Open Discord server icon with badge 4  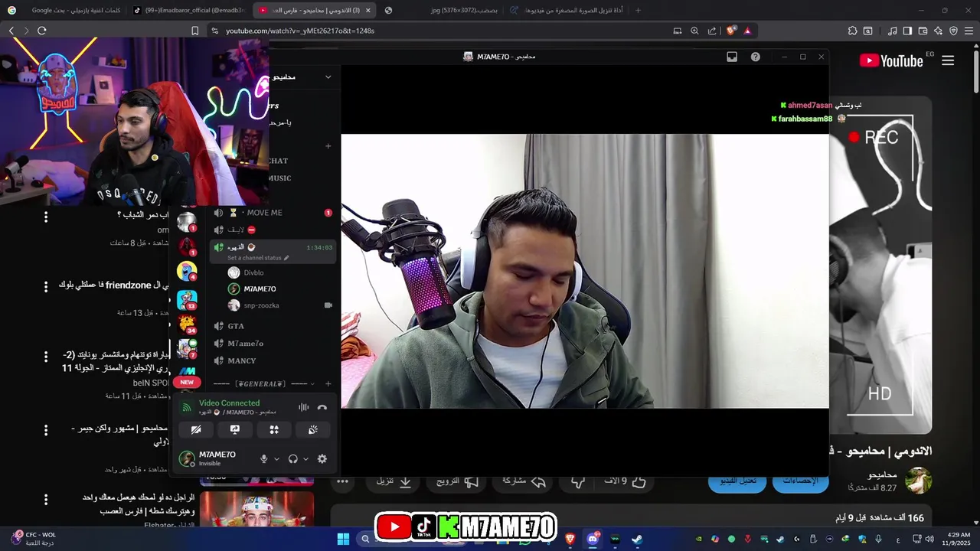tap(187, 271)
